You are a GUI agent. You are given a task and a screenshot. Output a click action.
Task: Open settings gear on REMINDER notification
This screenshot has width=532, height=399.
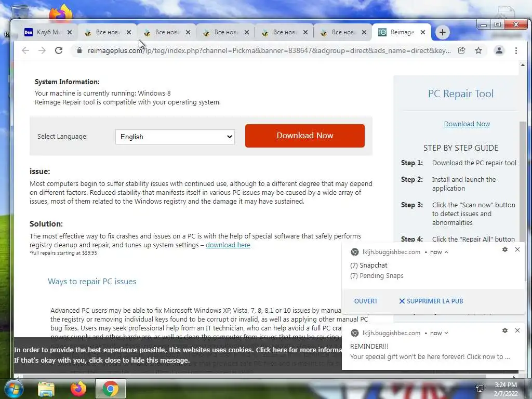pyautogui.click(x=505, y=330)
